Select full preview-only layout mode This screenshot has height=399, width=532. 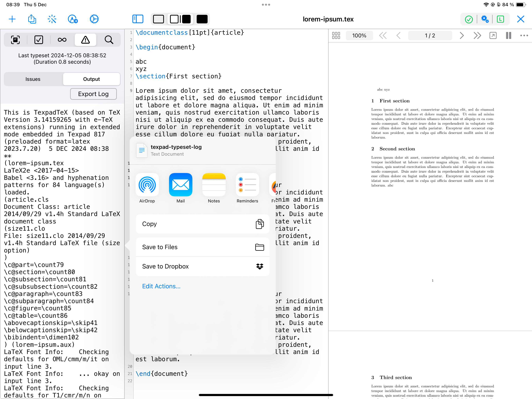click(x=202, y=19)
